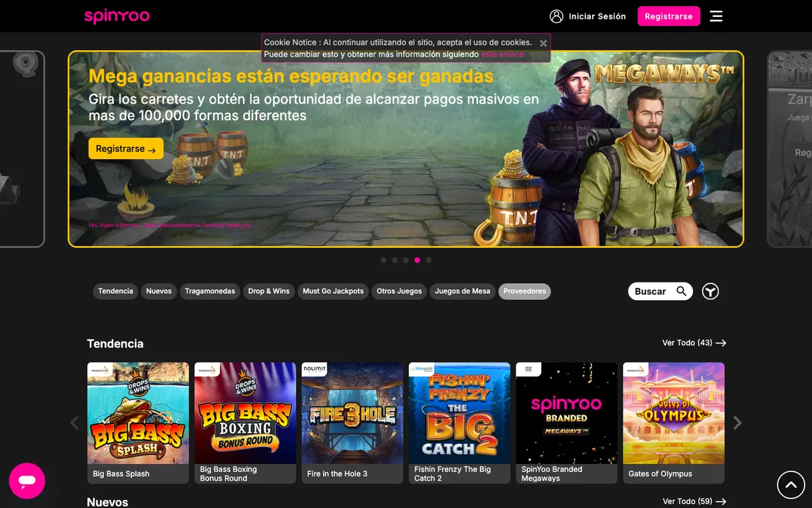Click the Nuevos section heading
Screen dimensions: 812x508
(x=108, y=502)
